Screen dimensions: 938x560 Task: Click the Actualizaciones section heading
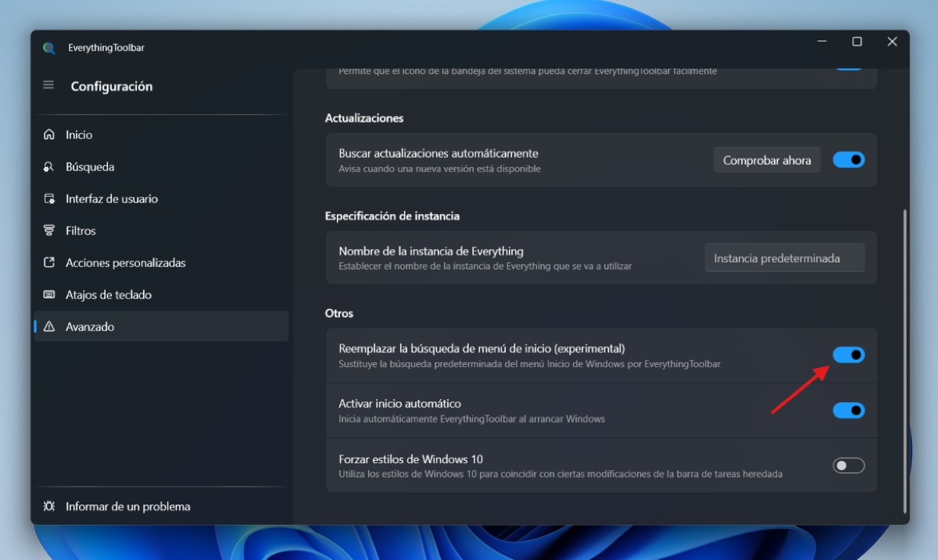point(364,118)
